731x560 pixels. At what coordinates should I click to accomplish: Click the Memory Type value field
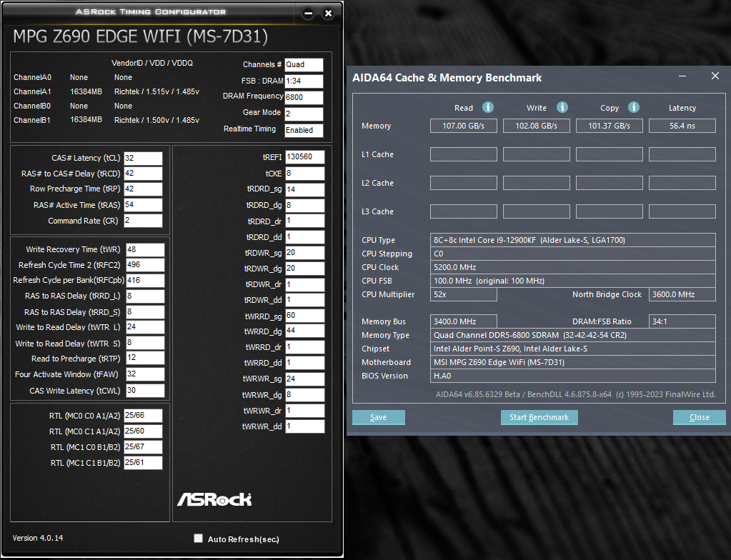pos(573,335)
